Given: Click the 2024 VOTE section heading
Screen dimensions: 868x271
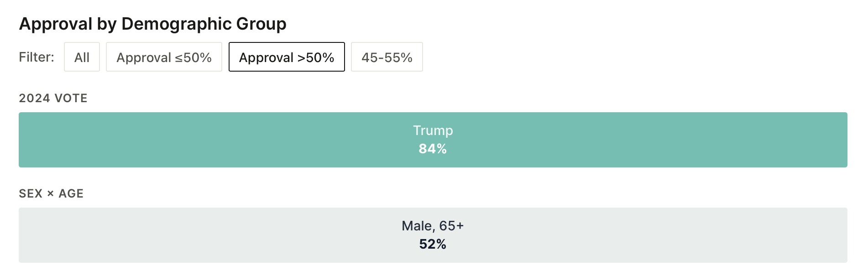Looking at the screenshot, I should click(53, 98).
